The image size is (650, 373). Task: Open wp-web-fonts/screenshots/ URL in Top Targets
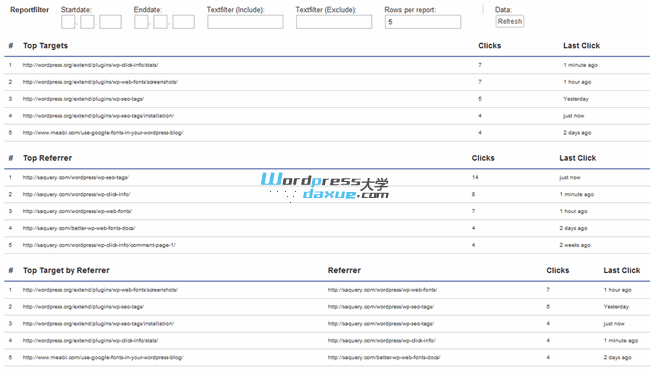[x=100, y=82]
